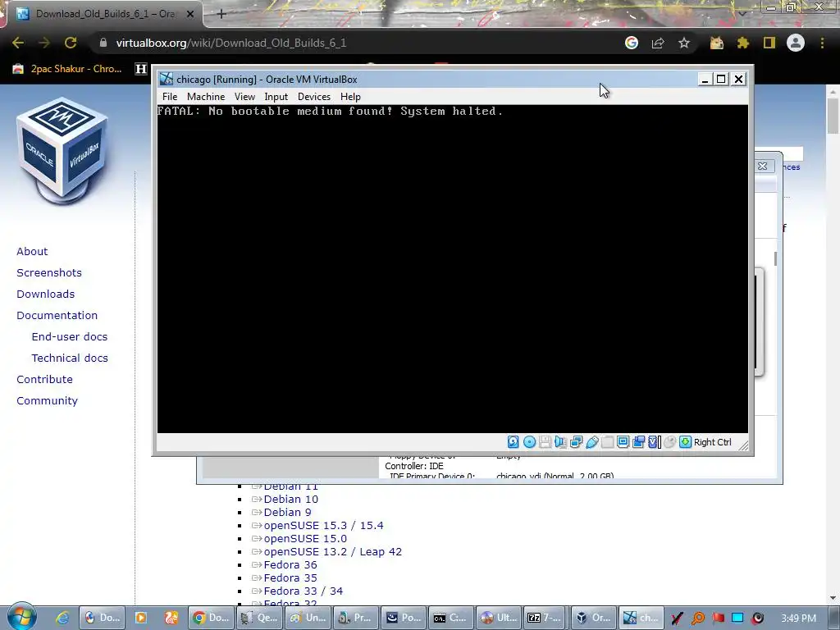This screenshot has width=840, height=630.
Task: Open the Technical docs link
Action: tap(70, 358)
